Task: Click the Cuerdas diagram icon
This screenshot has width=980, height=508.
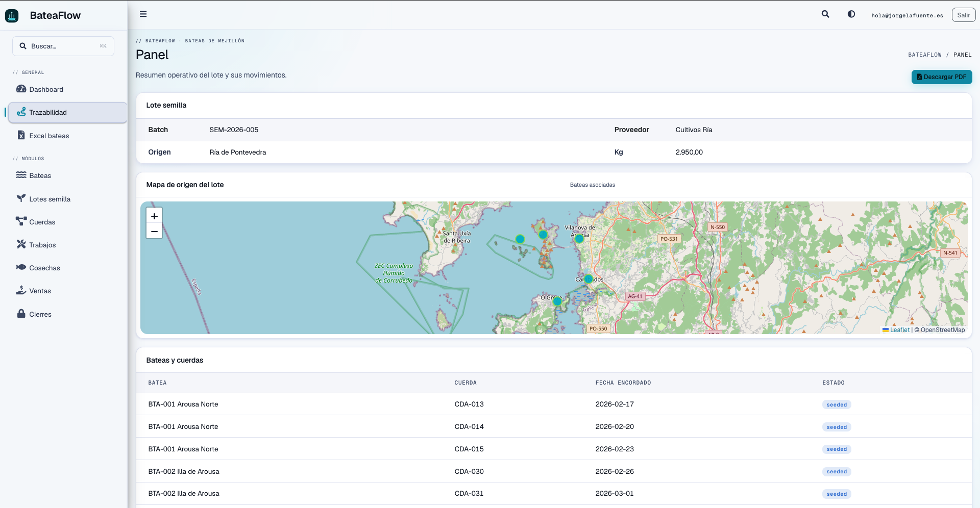Action: pos(21,221)
